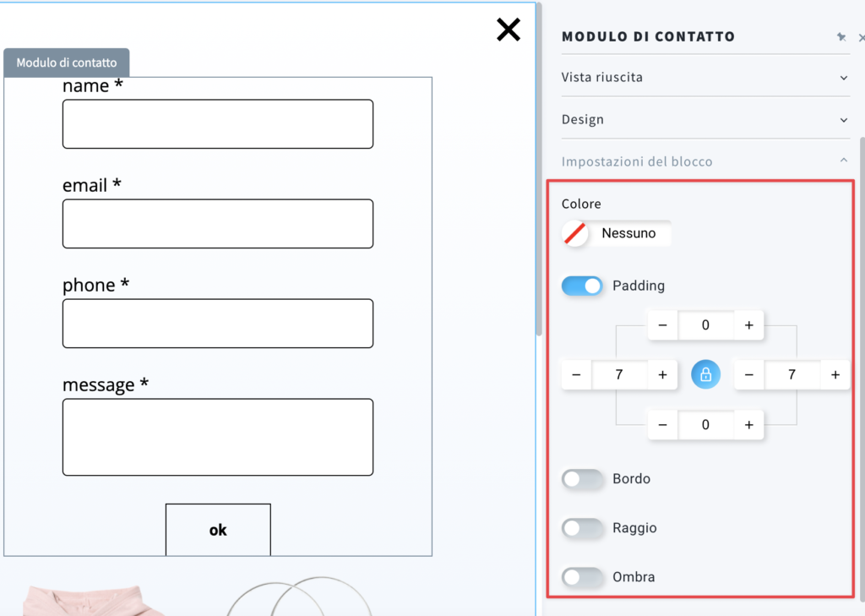Enable the Bordo toggle
Image resolution: width=865 pixels, height=616 pixels.
(x=582, y=479)
